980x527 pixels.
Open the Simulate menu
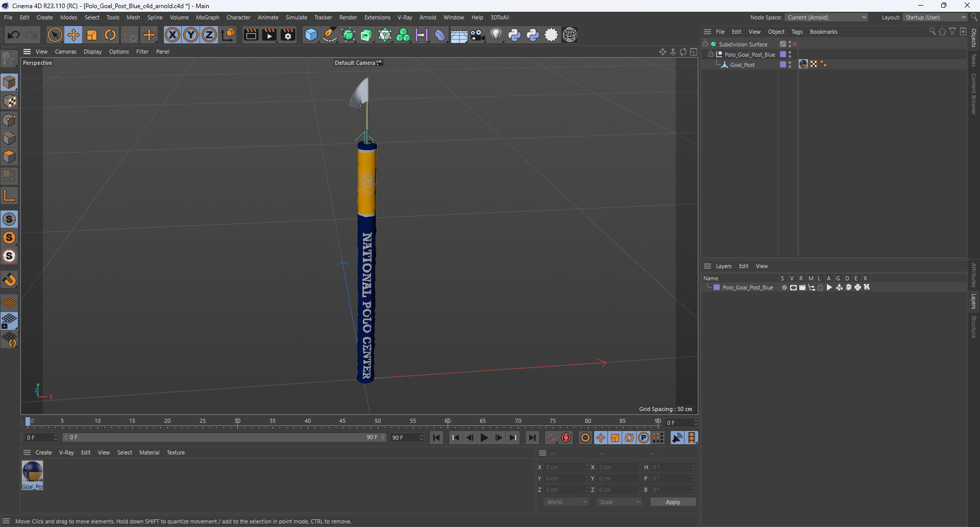pyautogui.click(x=296, y=17)
